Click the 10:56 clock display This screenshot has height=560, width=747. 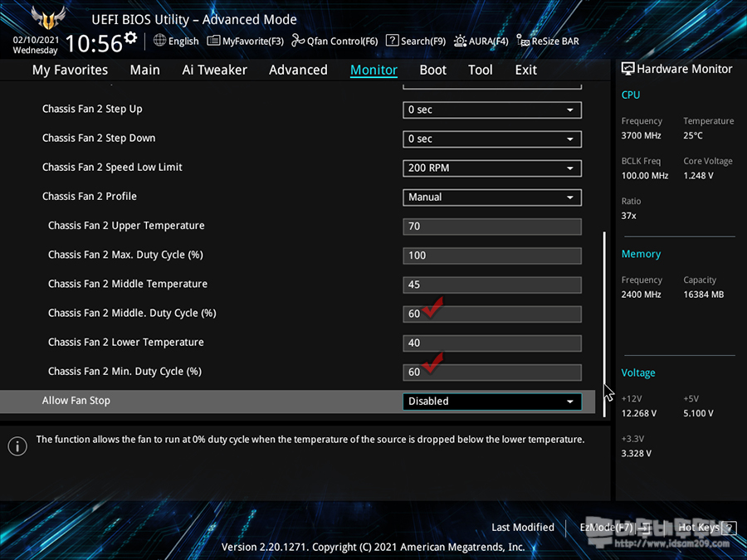click(94, 43)
